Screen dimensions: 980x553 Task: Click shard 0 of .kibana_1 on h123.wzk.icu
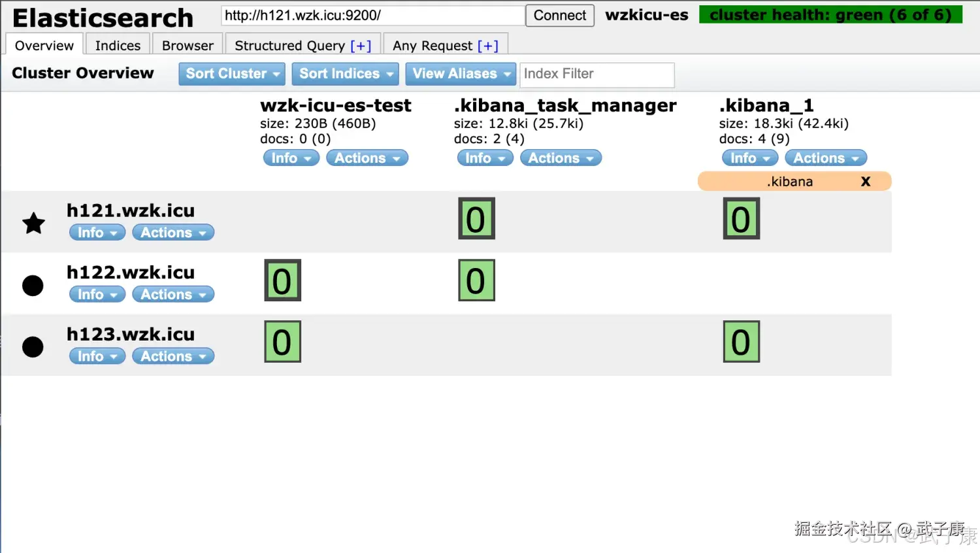click(x=741, y=341)
